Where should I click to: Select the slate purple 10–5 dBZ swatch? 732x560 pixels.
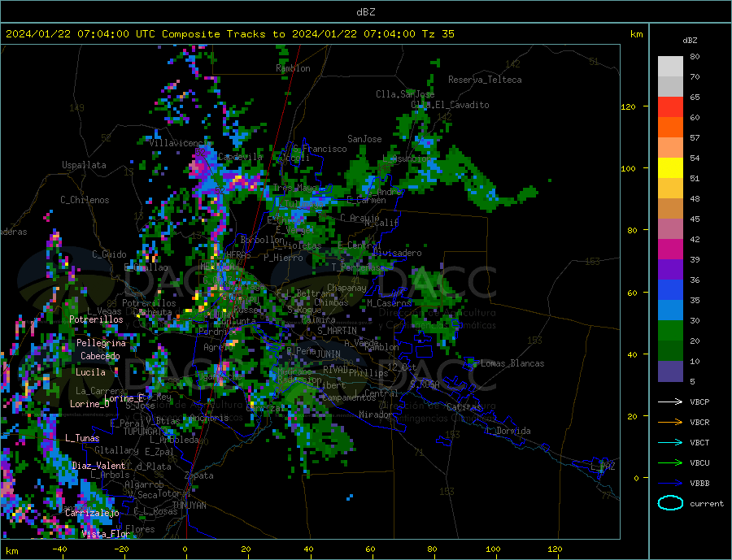670,371
